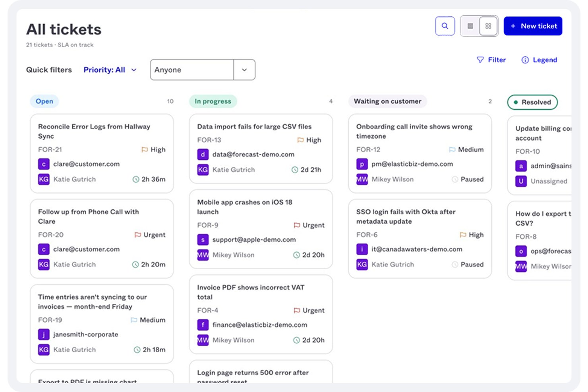Switch to list view
The width and height of the screenshot is (588, 392).
coord(470,26)
